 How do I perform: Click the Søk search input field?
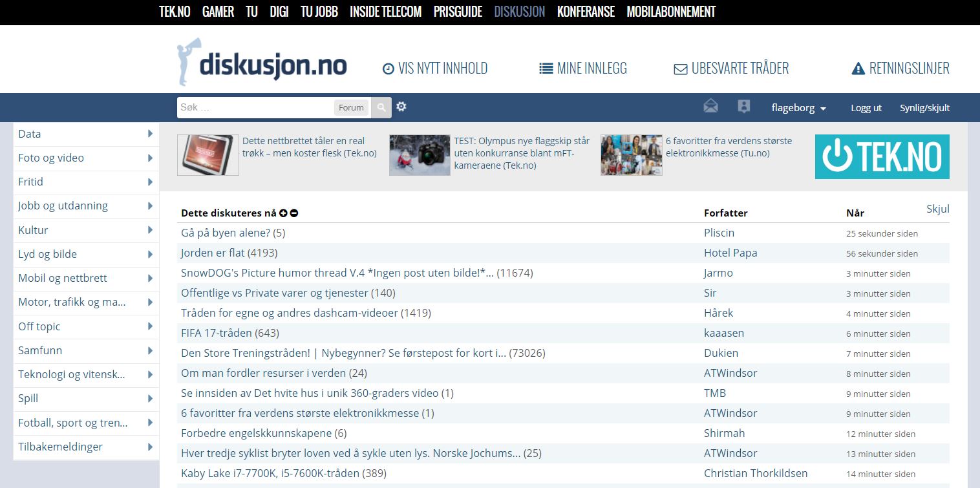(256, 107)
